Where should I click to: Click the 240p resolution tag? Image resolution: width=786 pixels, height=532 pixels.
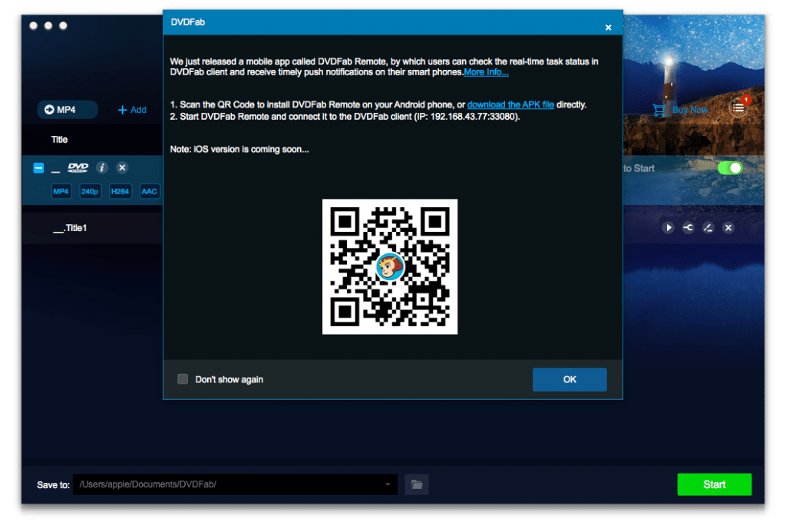[90, 191]
